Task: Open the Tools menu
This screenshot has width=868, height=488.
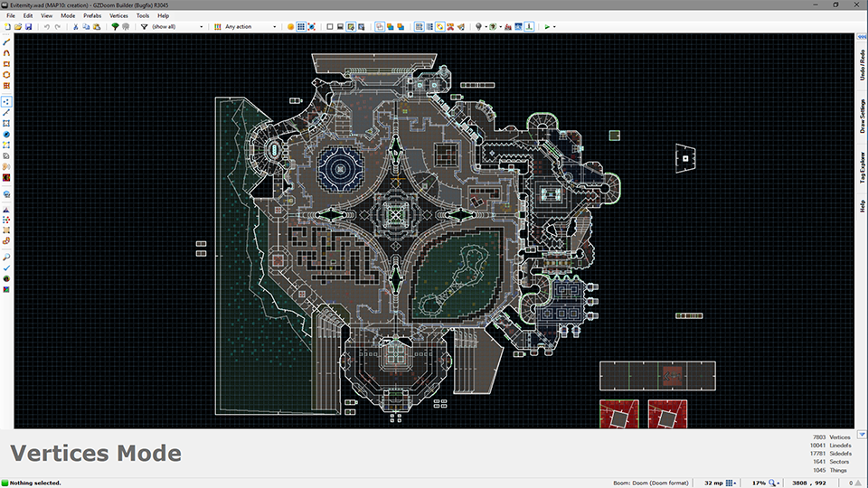Action: pos(143,15)
